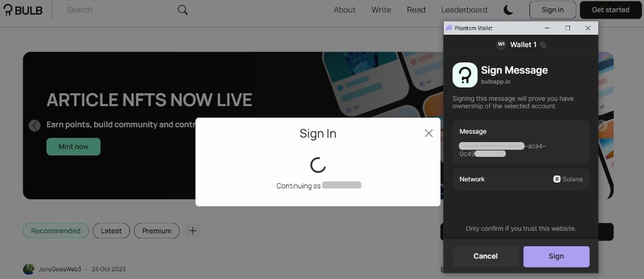
Task: Click into the Search input field
Action: pyautogui.click(x=119, y=10)
